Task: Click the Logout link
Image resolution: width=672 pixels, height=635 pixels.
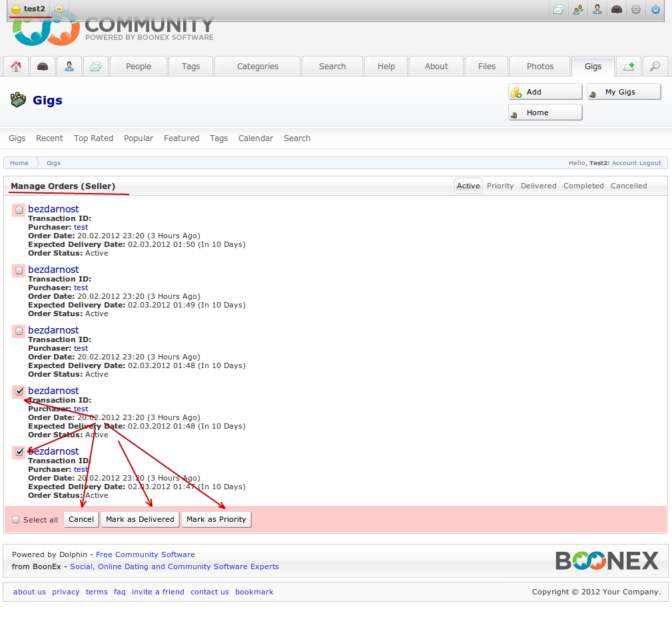Action: tap(650, 163)
